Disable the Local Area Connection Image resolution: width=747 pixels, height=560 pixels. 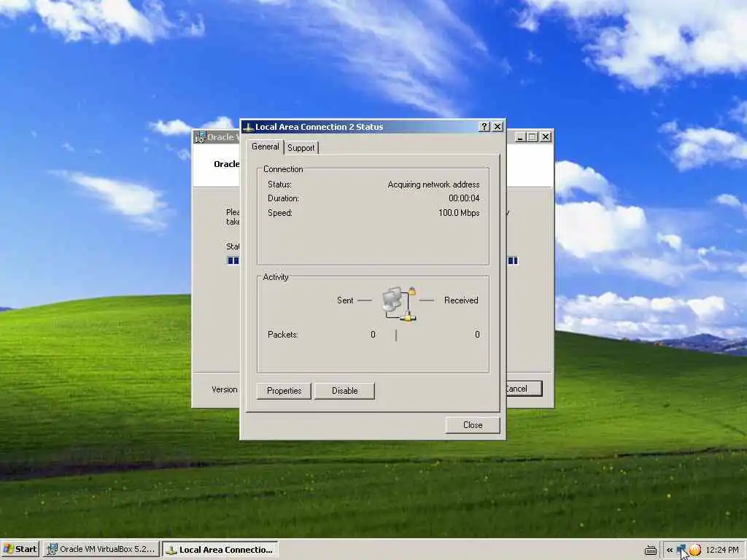point(344,391)
